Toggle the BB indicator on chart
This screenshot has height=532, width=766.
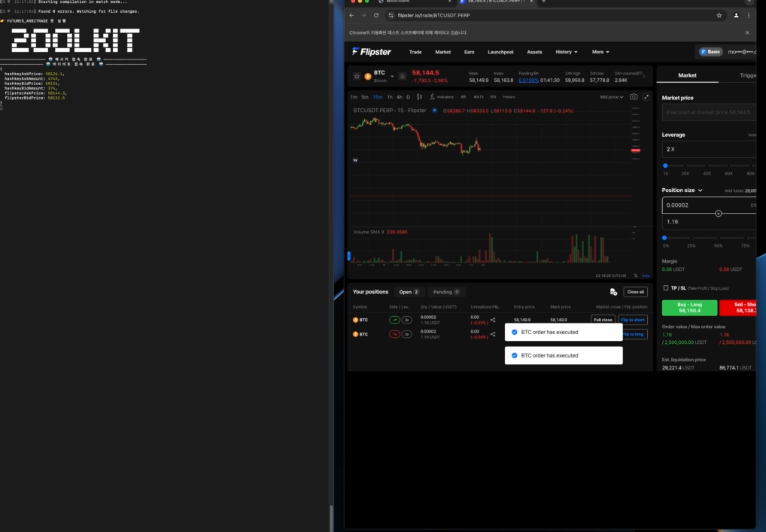(463, 97)
